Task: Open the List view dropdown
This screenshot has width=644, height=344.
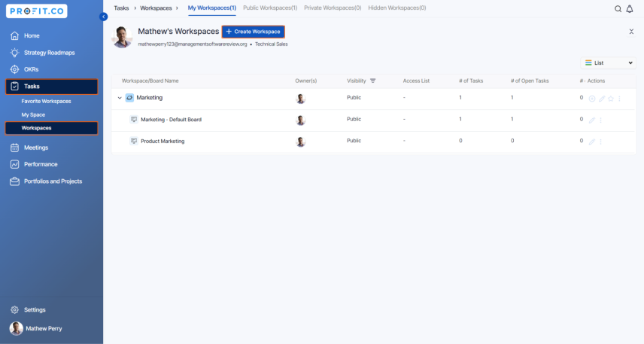Action: click(x=609, y=63)
